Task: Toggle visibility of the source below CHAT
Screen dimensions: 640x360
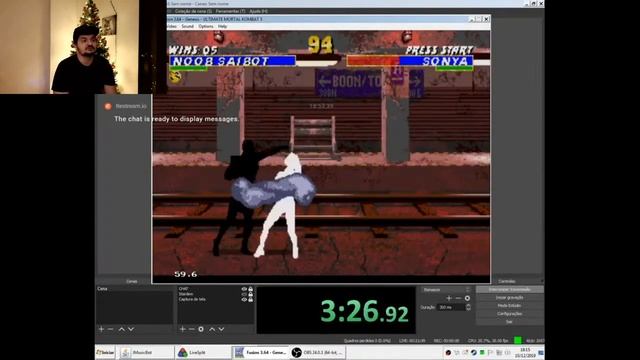Action: pyautogui.click(x=244, y=294)
